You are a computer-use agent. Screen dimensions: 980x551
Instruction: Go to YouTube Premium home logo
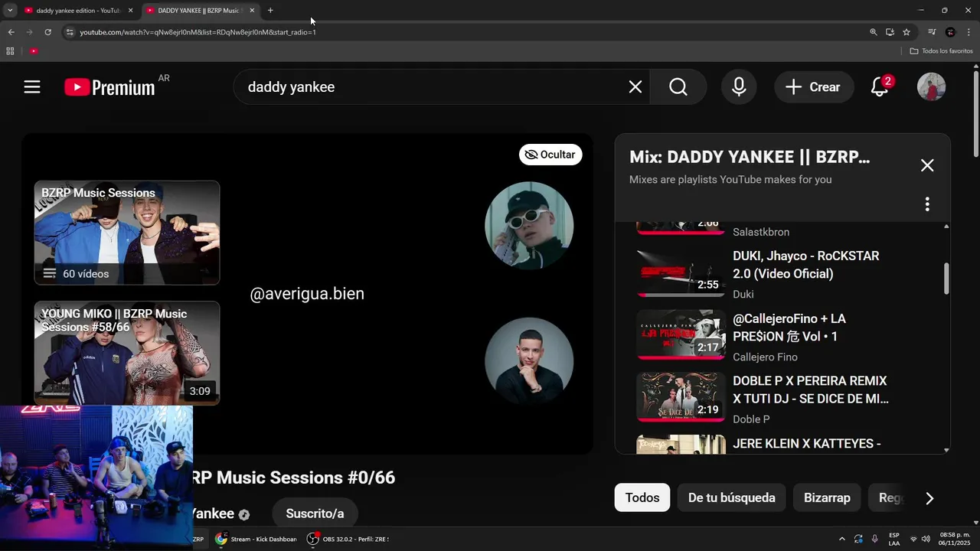[109, 87]
